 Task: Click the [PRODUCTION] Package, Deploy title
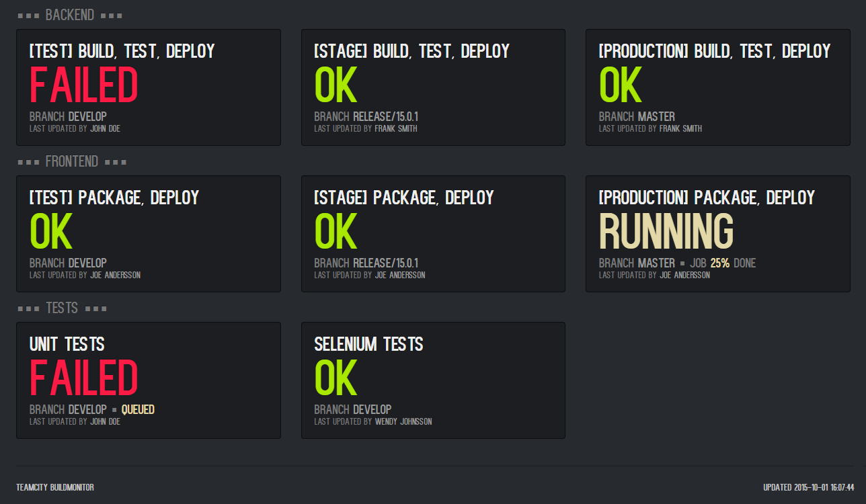[x=707, y=198]
